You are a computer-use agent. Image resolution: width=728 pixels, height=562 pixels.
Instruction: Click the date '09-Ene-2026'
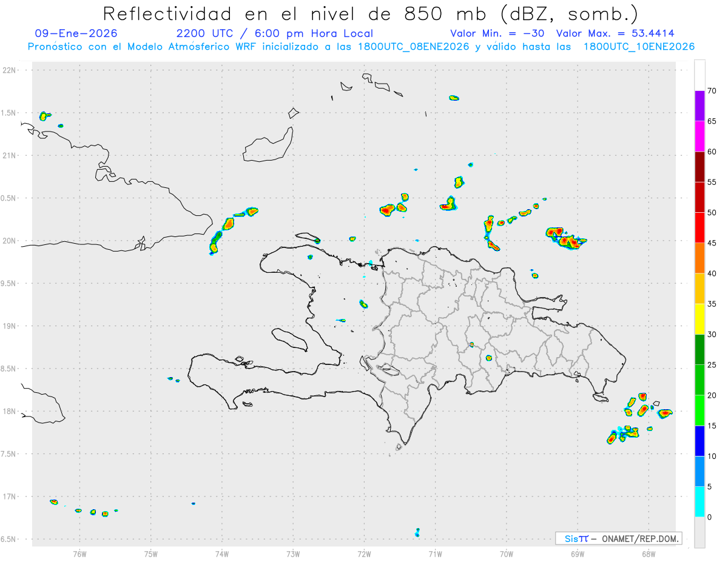click(76, 33)
